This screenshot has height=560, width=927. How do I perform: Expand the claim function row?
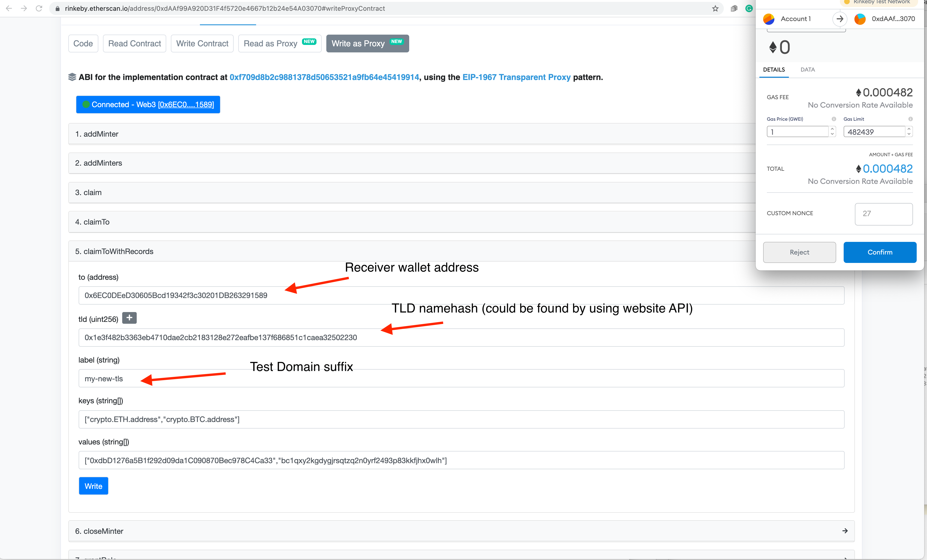click(412, 193)
